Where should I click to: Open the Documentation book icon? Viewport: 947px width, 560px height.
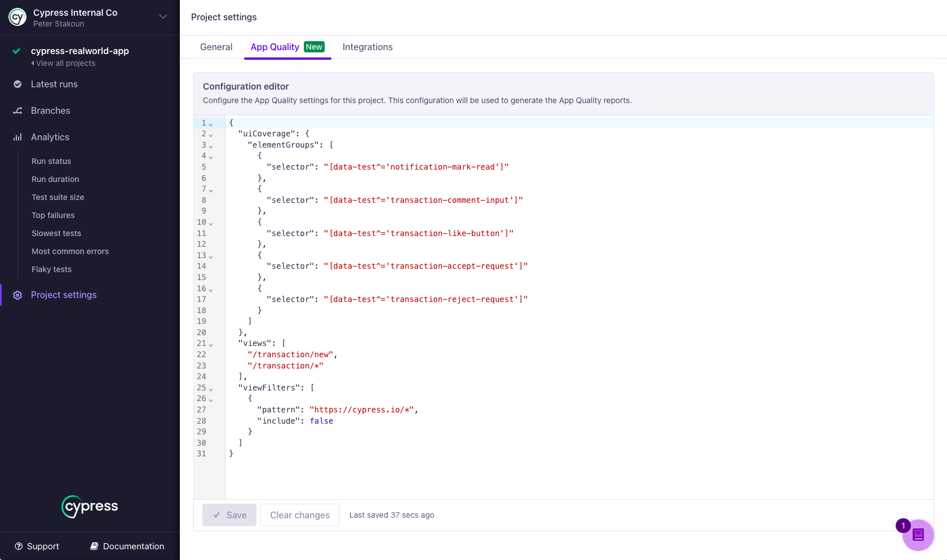point(93,546)
